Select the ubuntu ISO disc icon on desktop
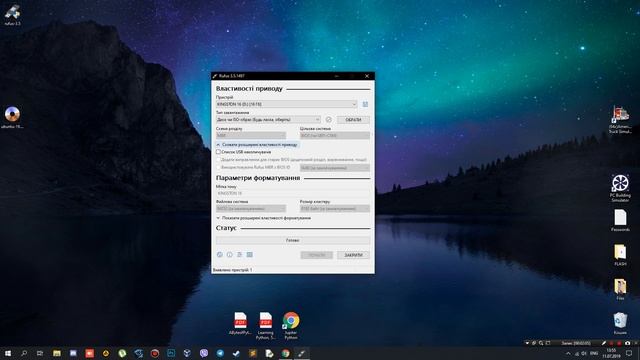The width and height of the screenshot is (640, 360). 12,118
